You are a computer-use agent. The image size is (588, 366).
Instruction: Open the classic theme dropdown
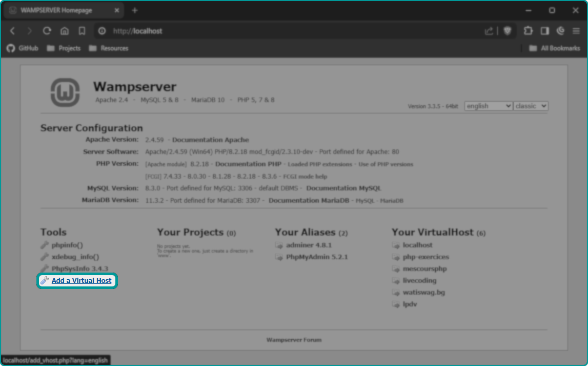(x=531, y=106)
